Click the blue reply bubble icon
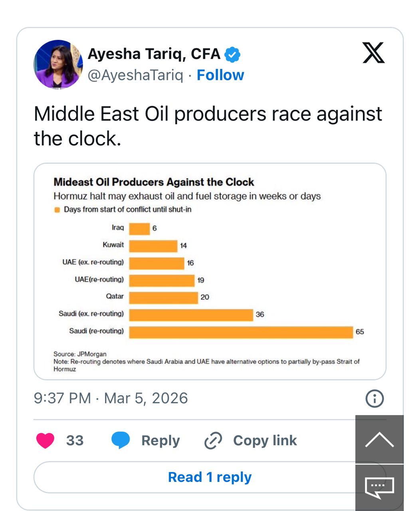 121,440
